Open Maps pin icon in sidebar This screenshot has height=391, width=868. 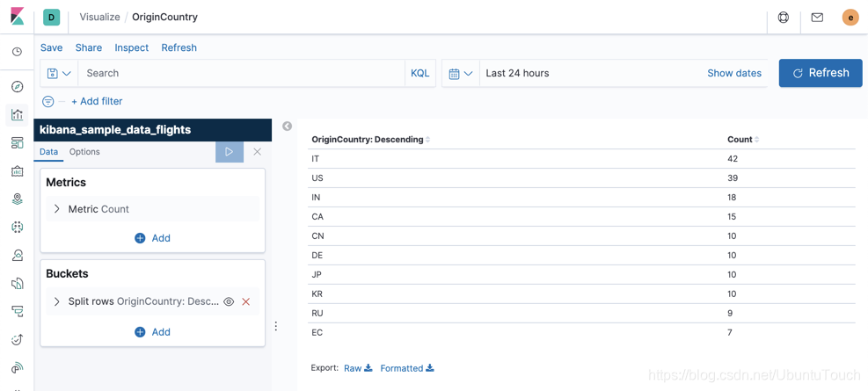click(18, 199)
